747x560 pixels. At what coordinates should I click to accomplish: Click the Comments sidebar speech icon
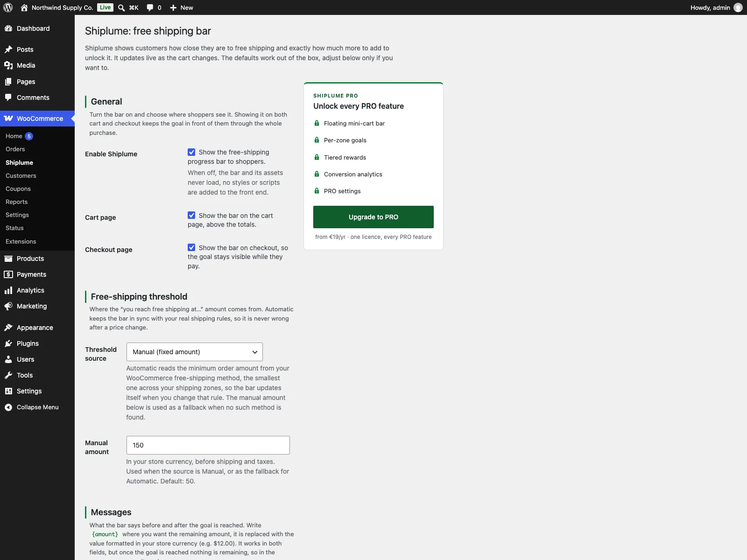click(x=8, y=98)
